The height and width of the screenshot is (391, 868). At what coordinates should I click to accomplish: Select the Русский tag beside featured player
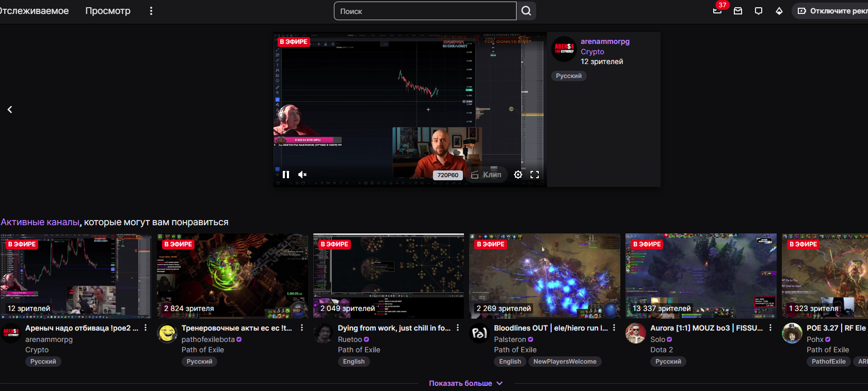pos(569,76)
